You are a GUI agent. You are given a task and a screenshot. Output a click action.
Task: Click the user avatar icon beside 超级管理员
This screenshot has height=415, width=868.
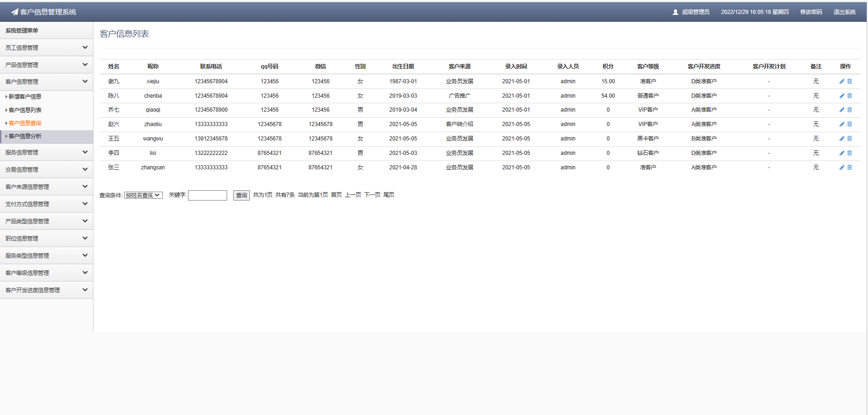pyautogui.click(x=675, y=12)
